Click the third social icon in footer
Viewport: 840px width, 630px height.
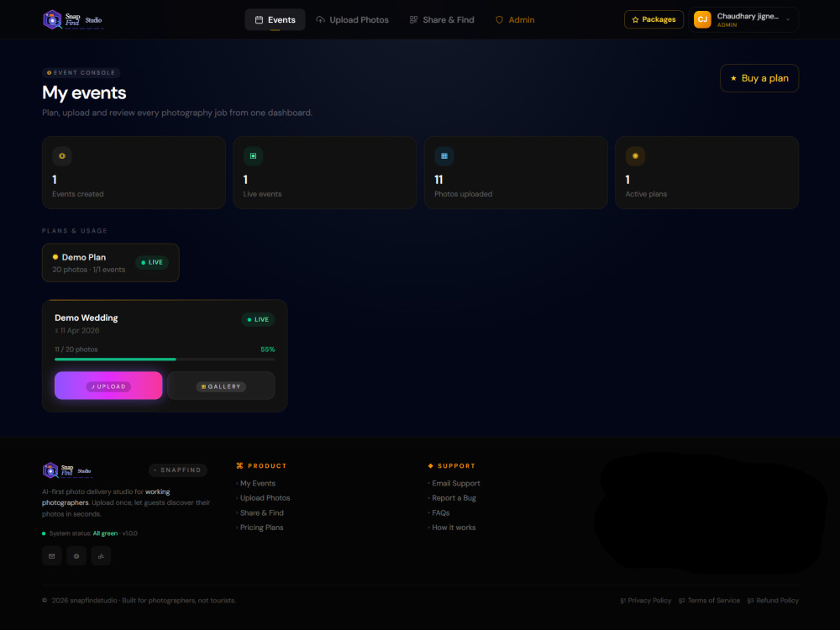(101, 556)
